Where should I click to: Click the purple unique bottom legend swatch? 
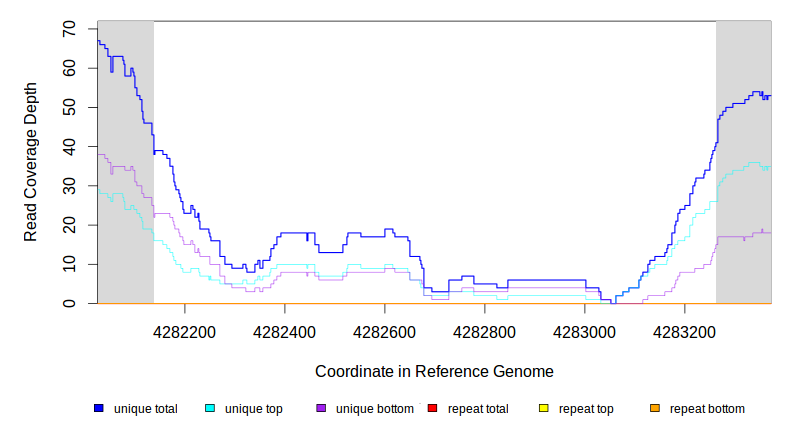pyautogui.click(x=321, y=408)
